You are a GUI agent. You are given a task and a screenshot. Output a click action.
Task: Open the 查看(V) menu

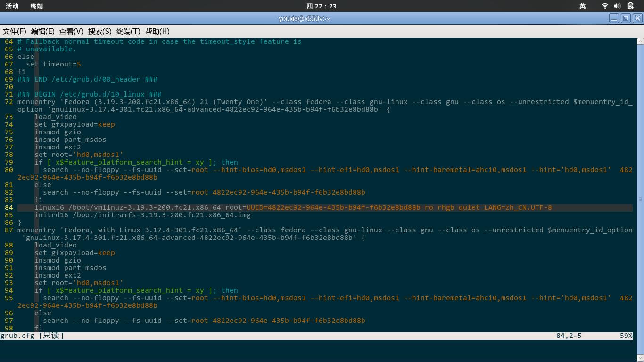71,31
